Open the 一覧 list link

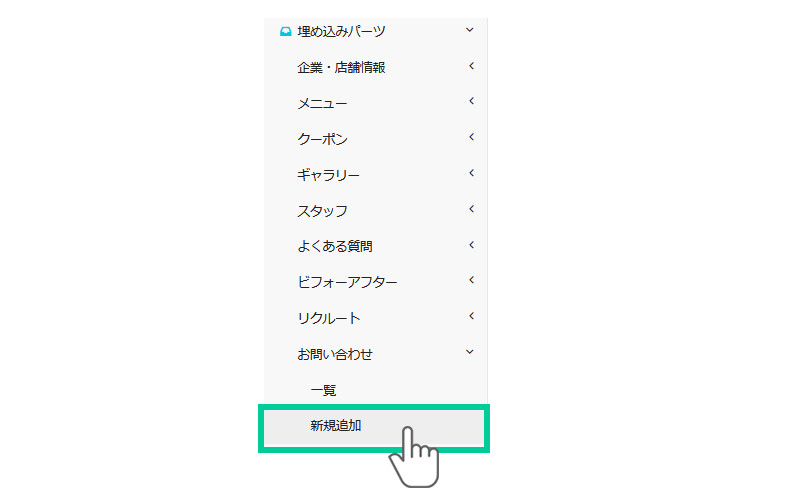[x=323, y=390]
